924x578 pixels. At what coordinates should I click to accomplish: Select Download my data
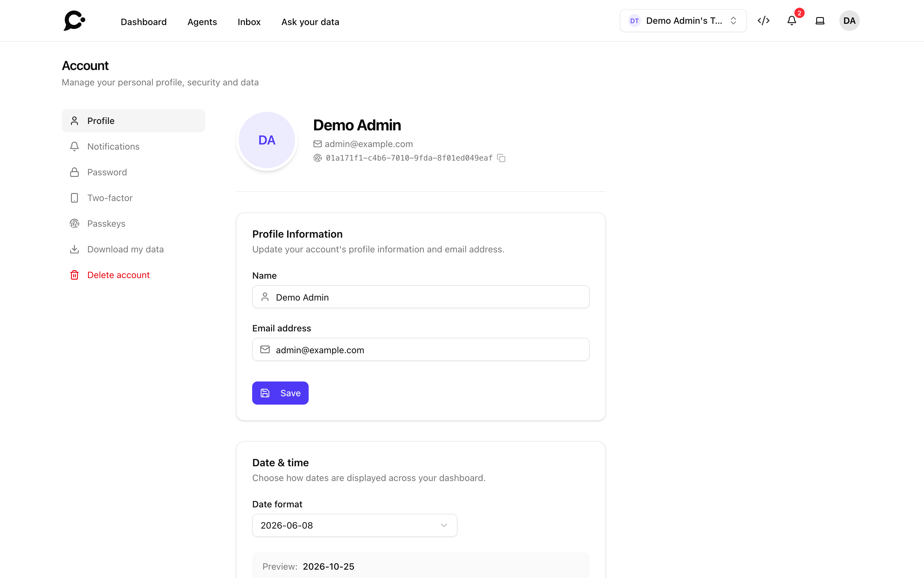pos(133,249)
